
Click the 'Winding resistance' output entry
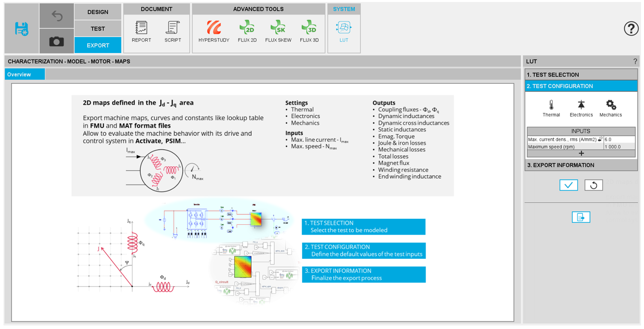pos(403,170)
